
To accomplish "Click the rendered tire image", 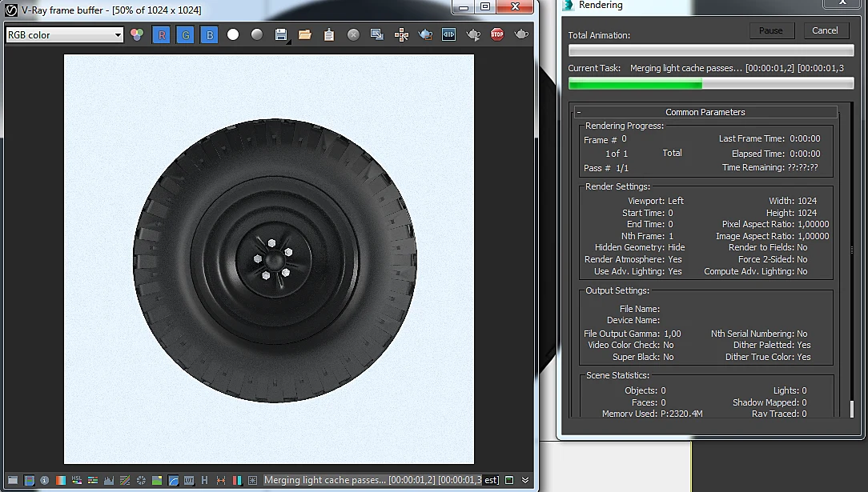I will 275,260.
